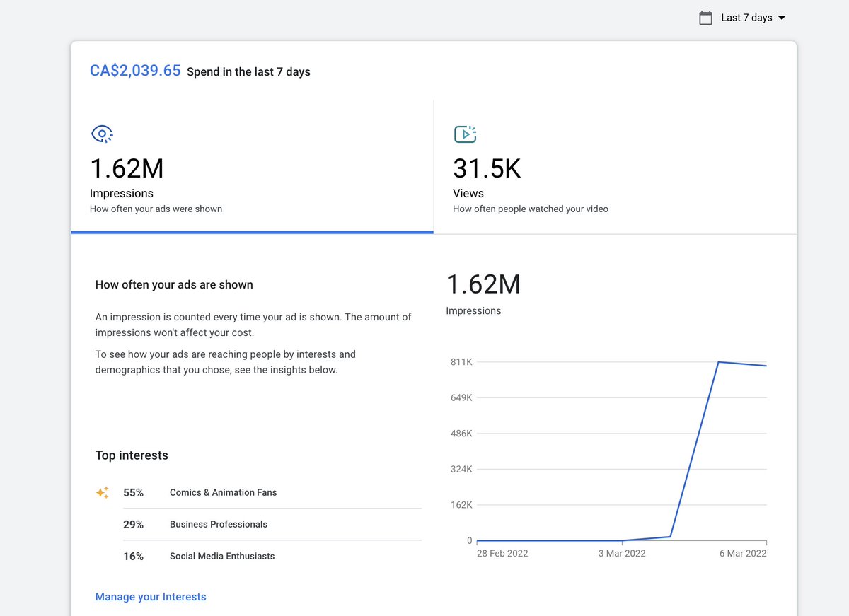
Task: Click the CA$2,039.65 spend amount
Action: (135, 71)
